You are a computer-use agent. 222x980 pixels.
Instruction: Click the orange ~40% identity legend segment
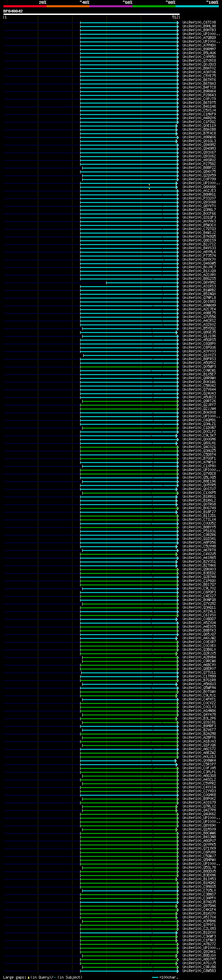click(68, 6)
